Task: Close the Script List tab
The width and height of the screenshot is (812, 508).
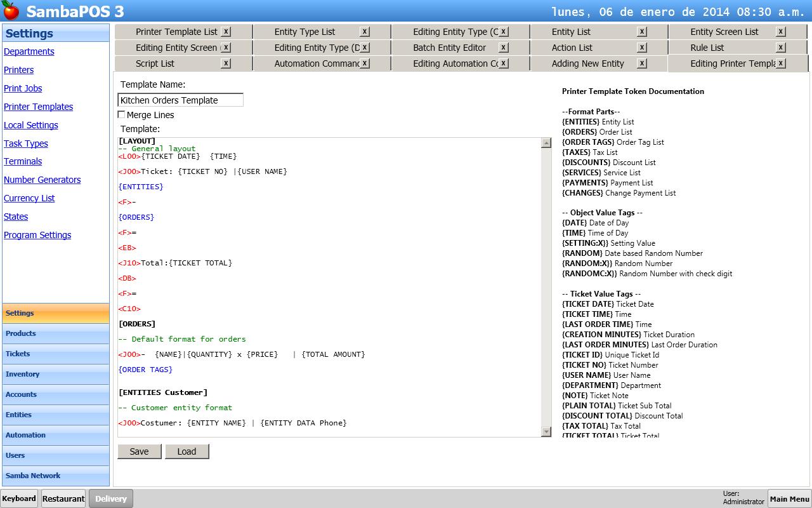Action: pos(226,63)
